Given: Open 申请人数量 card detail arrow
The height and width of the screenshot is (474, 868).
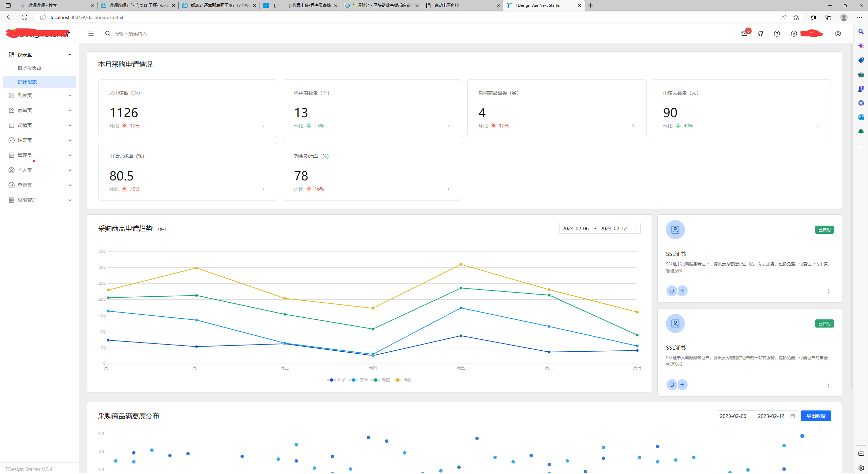Looking at the screenshot, I should coord(817,126).
